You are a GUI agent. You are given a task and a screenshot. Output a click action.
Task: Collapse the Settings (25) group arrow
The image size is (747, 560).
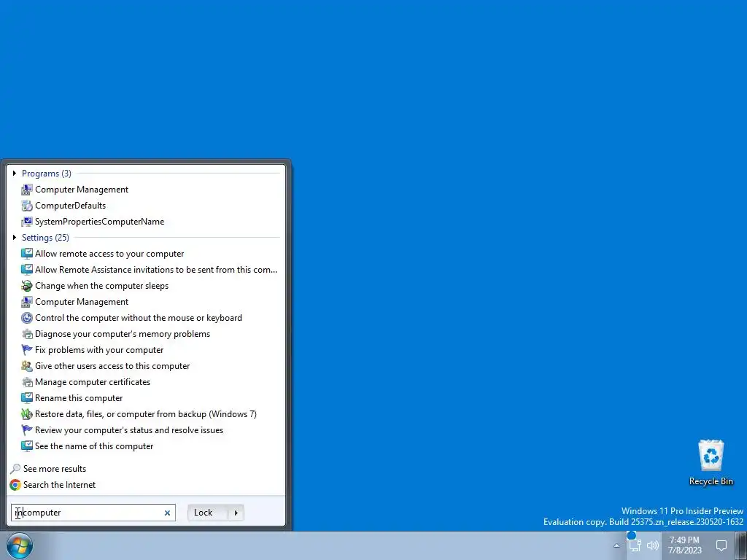pos(15,237)
